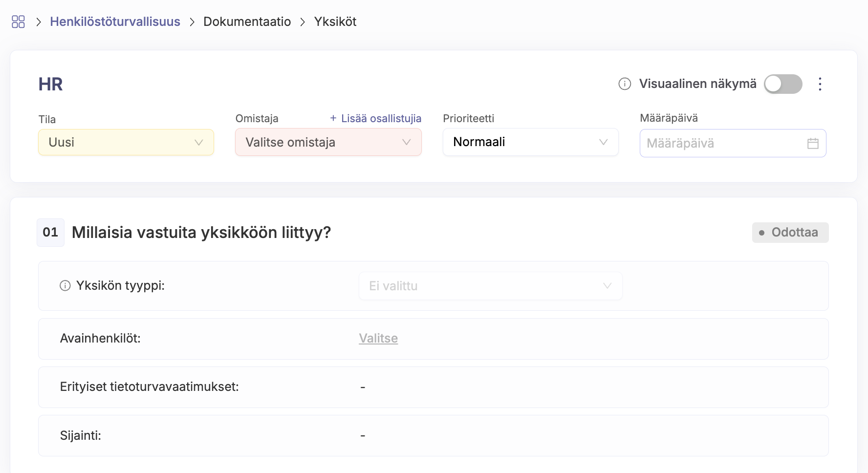Open the three-dot more options menu
Screen dimensions: 868x473
click(x=820, y=84)
